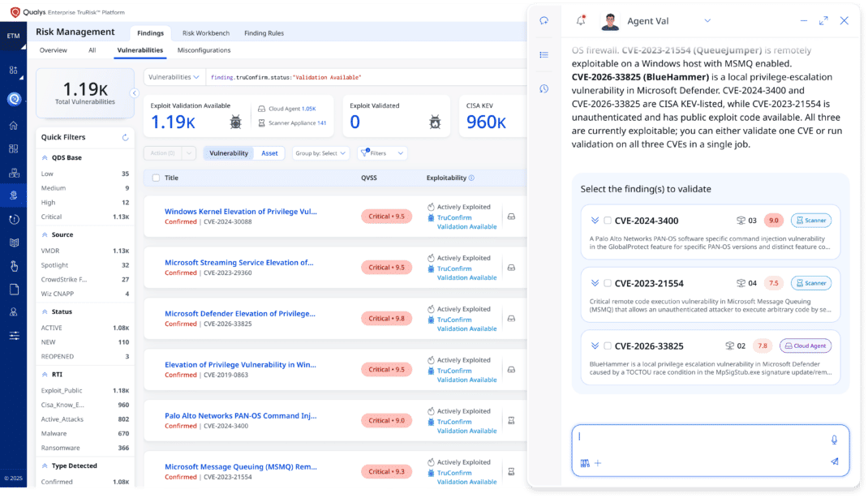Click into the Agent Val chat message box
This screenshot has height=498, width=868.
(711, 450)
